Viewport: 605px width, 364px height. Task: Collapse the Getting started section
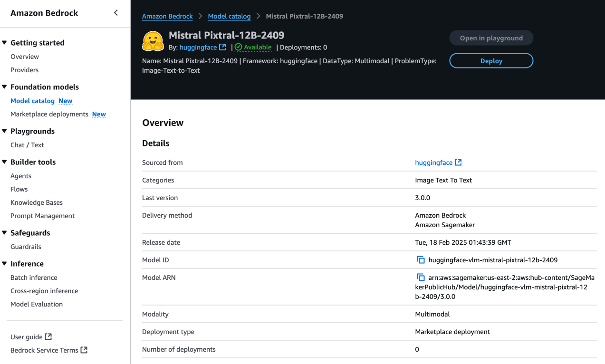5,43
